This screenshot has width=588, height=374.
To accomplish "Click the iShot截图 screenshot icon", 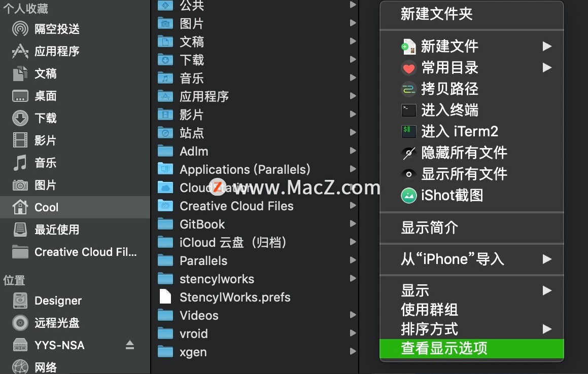I will pos(409,195).
